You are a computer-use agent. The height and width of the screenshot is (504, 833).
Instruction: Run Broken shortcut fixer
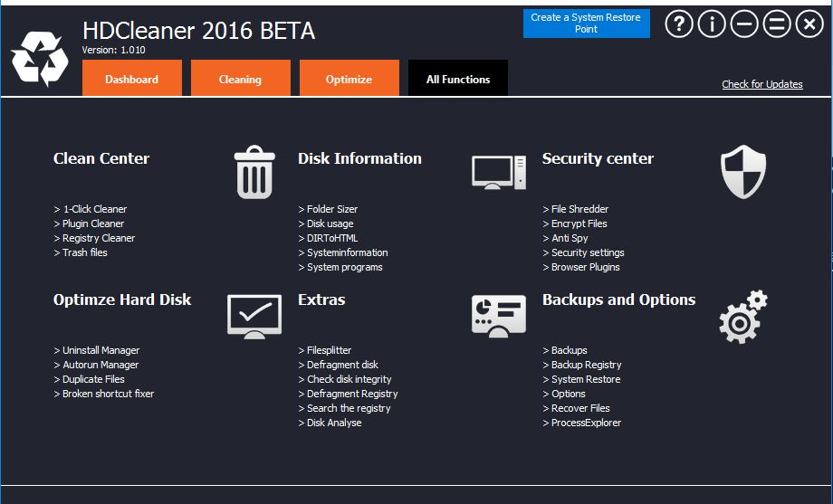click(x=104, y=394)
